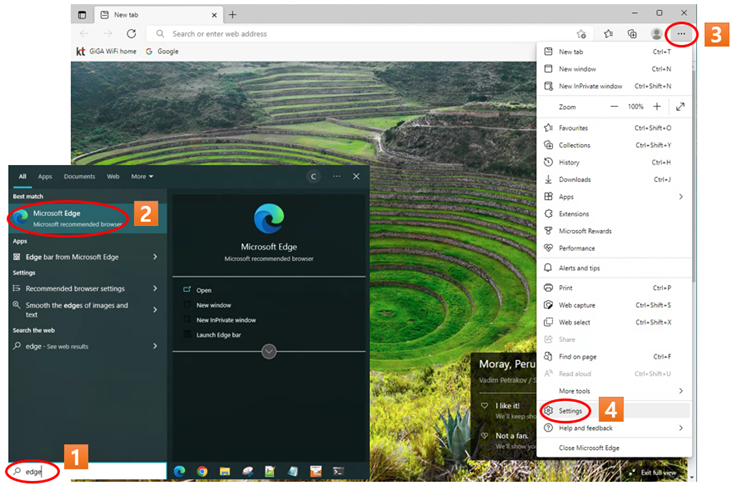Image resolution: width=737 pixels, height=491 pixels.
Task: Open the More dropdown in search panel
Action: (142, 177)
